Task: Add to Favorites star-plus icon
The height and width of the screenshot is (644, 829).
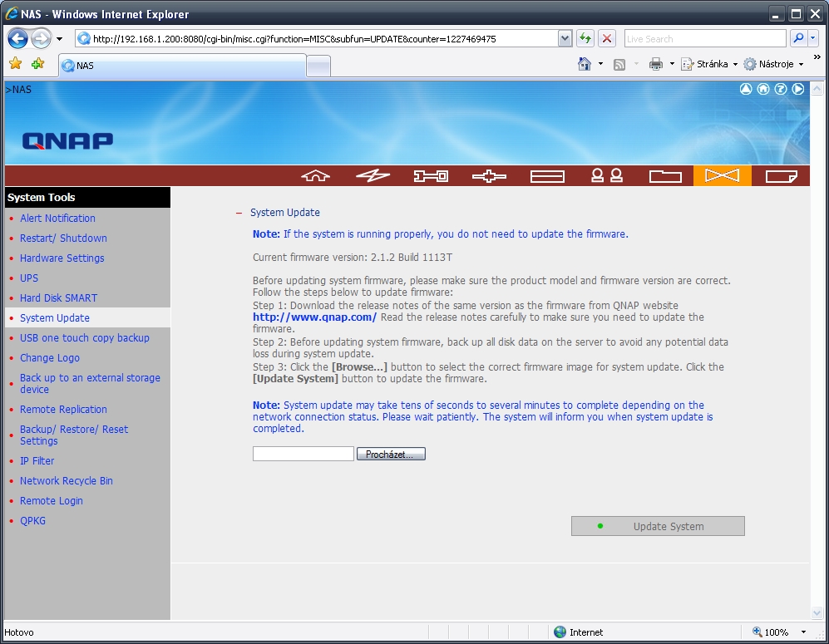Action: point(37,64)
